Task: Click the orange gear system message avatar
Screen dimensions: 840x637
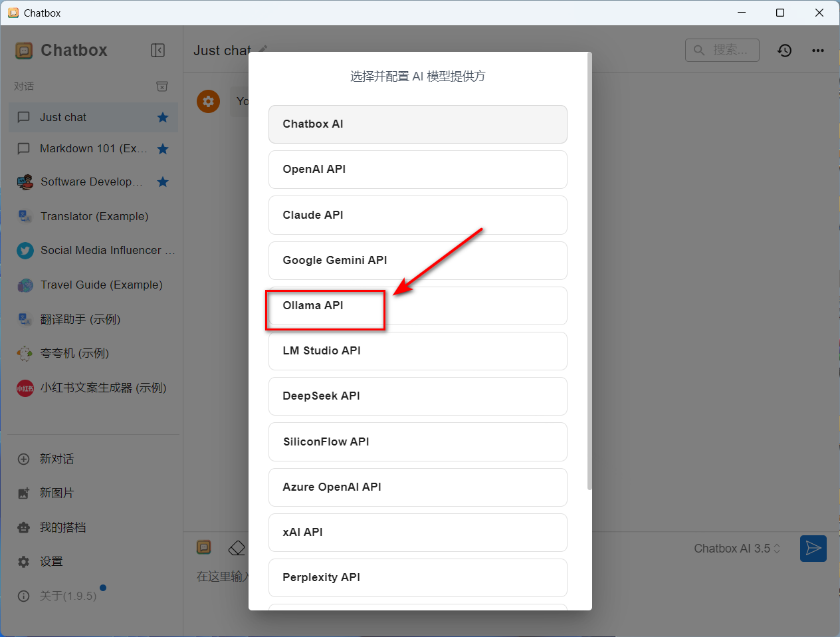Action: (208, 101)
